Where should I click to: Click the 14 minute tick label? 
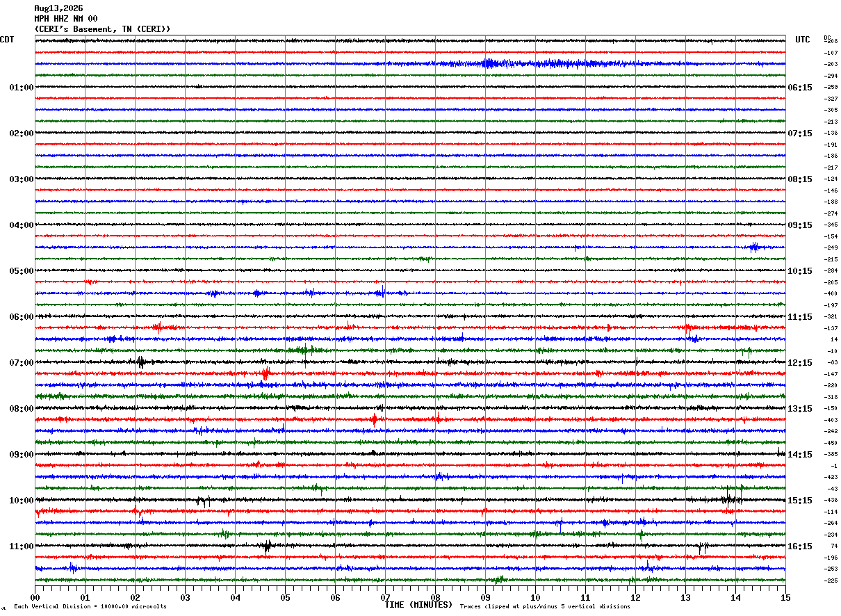point(735,597)
